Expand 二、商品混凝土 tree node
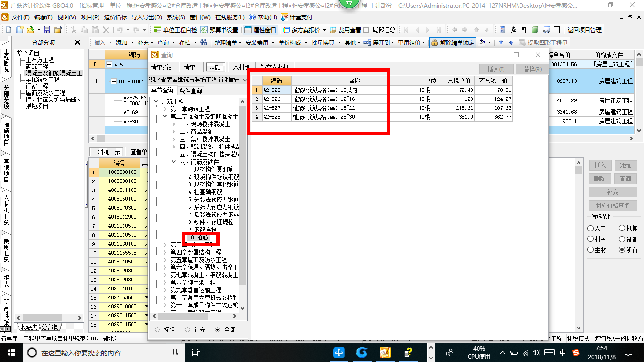644x362 pixels. click(x=173, y=132)
